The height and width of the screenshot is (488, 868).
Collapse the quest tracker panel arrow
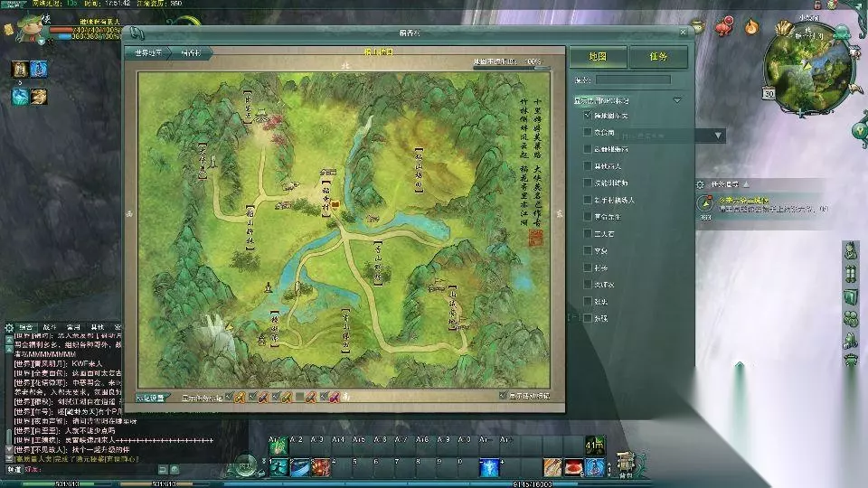(746, 184)
